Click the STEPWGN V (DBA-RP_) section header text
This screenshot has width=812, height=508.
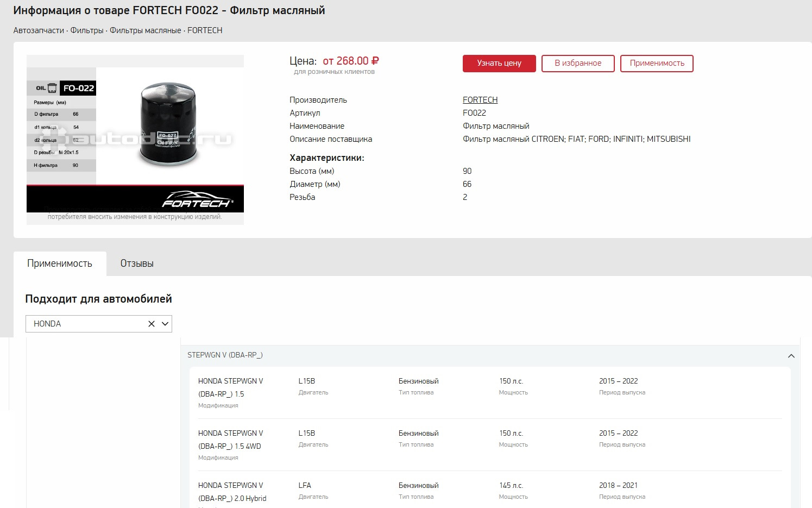[x=225, y=355]
